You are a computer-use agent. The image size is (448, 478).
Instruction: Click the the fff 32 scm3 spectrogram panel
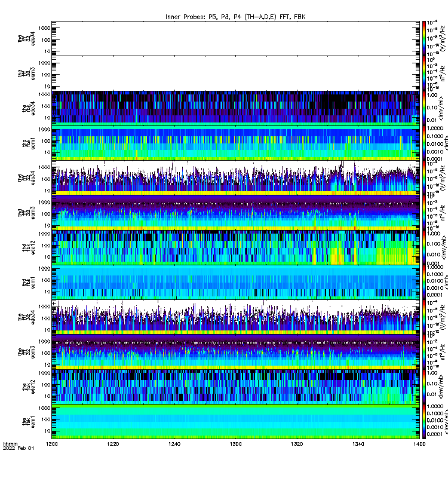point(235,352)
